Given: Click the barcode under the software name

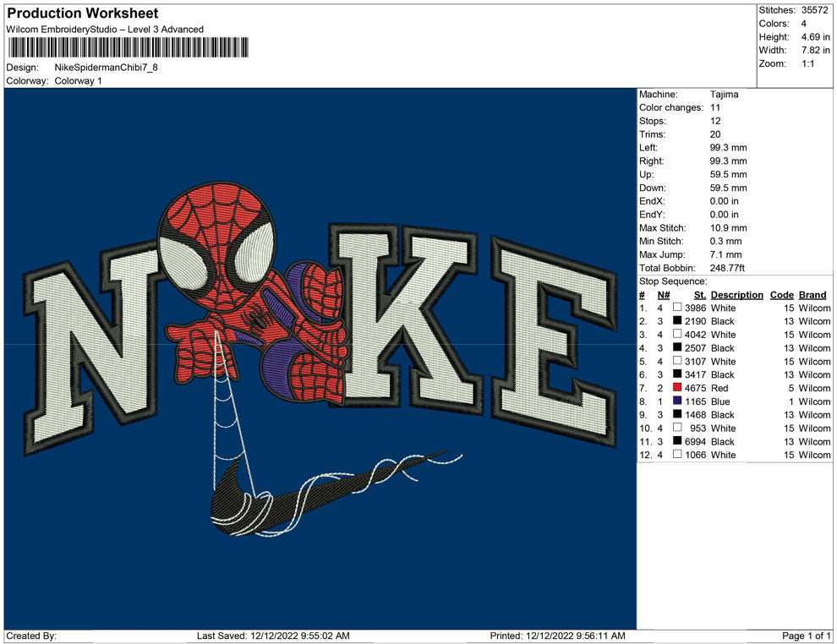Looking at the screenshot, I should coord(129,47).
